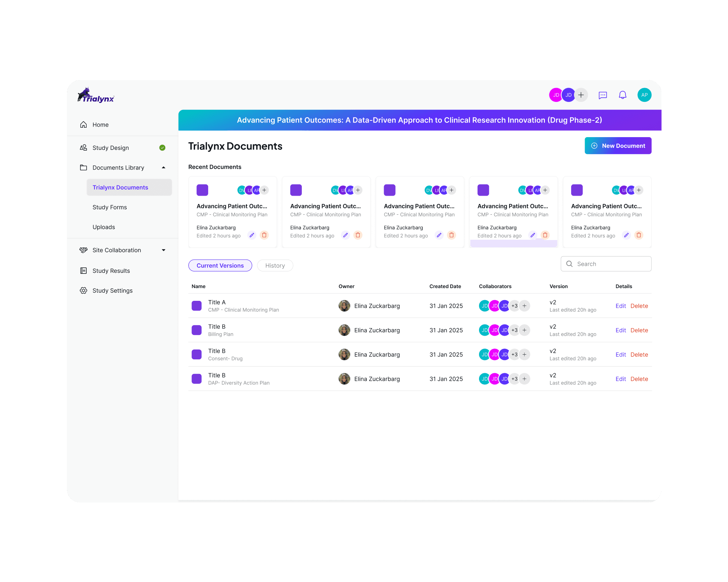Screen dimensions: 728x582
Task: Create a New Document
Action: coord(618,146)
